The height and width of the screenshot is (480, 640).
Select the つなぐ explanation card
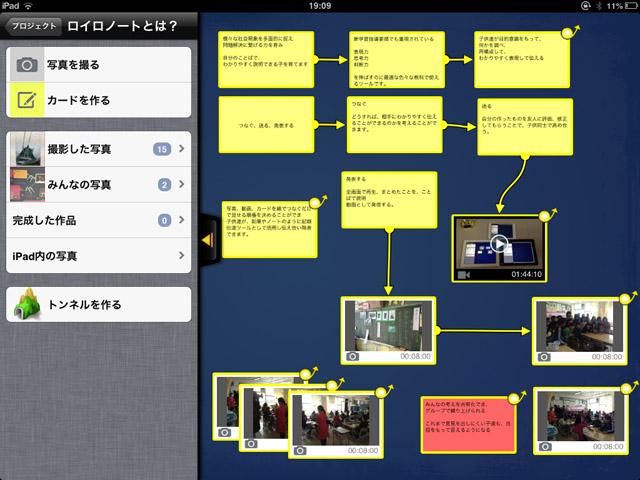tap(395, 125)
